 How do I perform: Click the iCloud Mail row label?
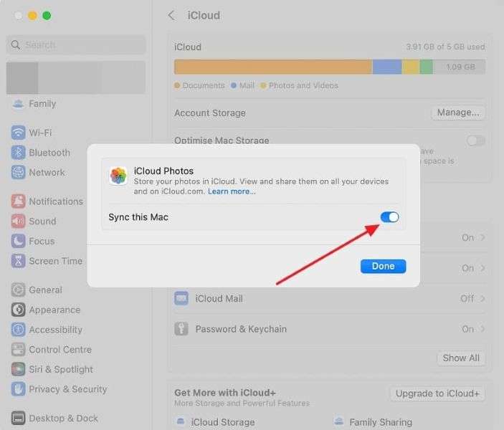coord(219,299)
